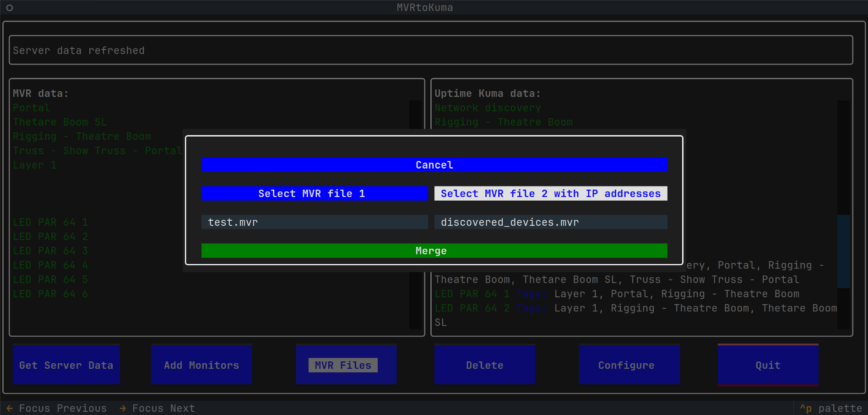Select LED PAR 64 3 in MVR data
The height and width of the screenshot is (415, 868).
[x=50, y=251]
